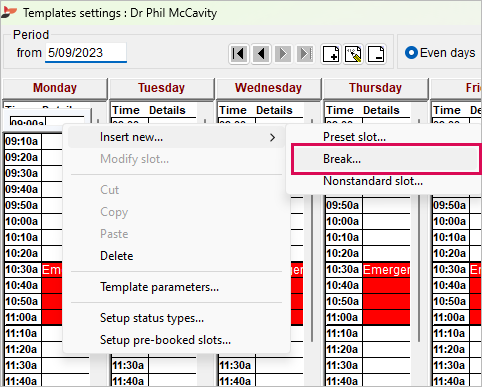Viewport: 482px width, 387px height.
Task: Select Monday 09:30a time slot
Action: (x=22, y=173)
